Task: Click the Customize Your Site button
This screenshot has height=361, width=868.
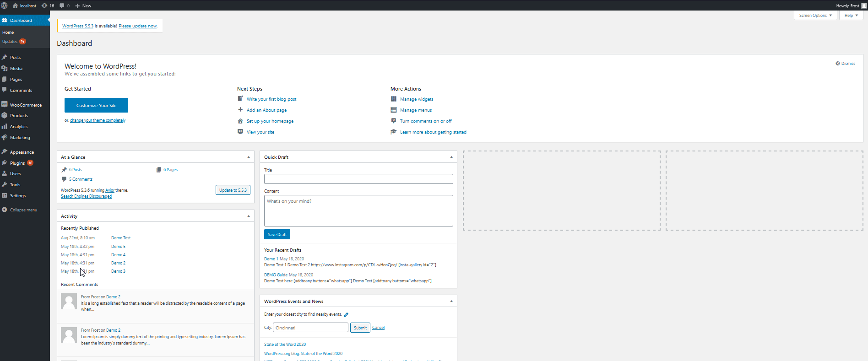Action: pos(96,105)
